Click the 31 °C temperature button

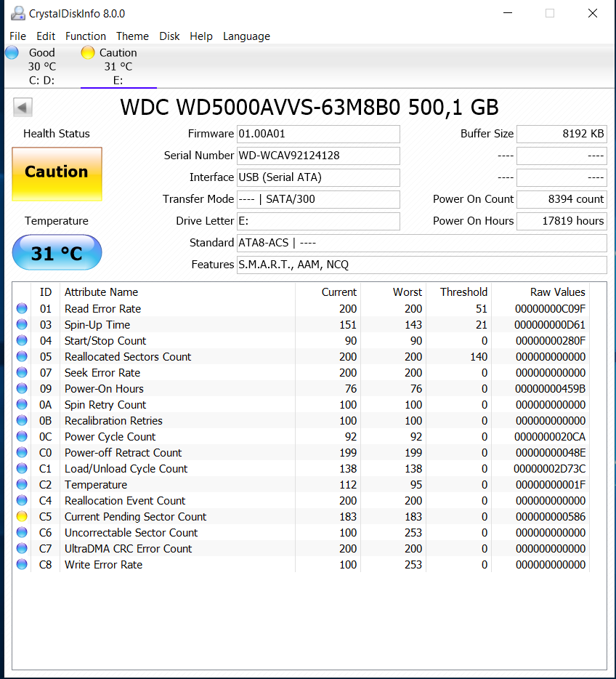click(x=57, y=252)
